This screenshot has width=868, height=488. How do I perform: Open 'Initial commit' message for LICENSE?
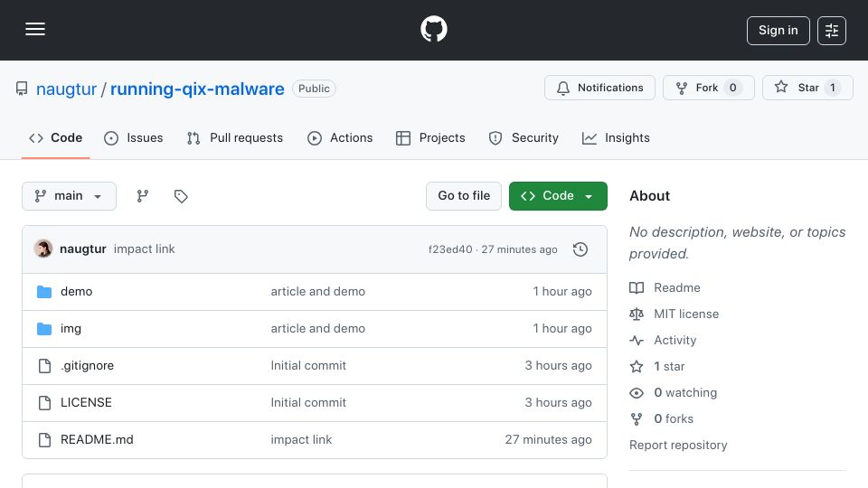click(x=308, y=403)
